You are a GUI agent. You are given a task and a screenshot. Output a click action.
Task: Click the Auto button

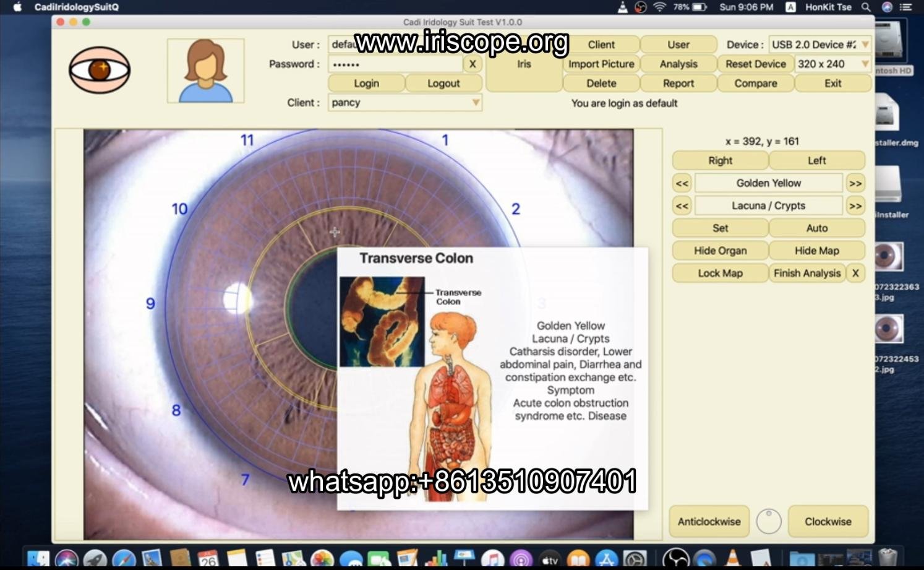pos(817,228)
